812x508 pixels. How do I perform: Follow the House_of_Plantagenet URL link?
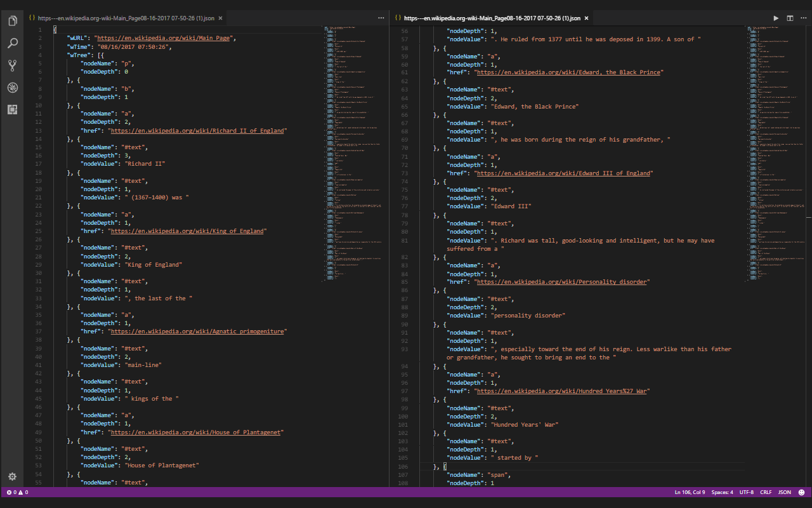point(197,432)
